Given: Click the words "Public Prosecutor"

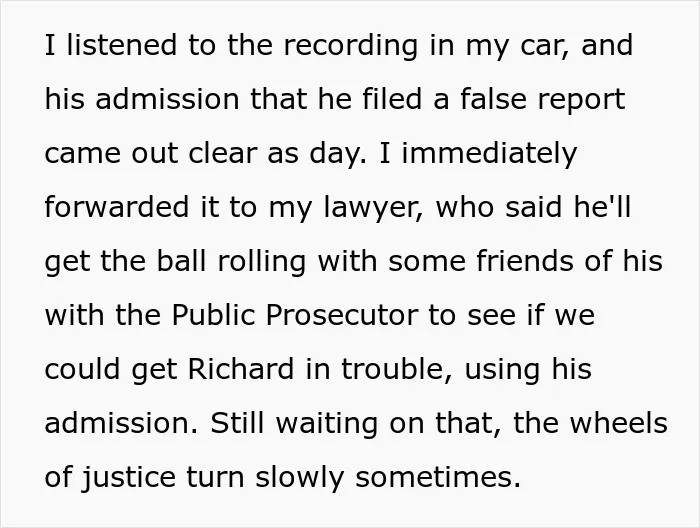Looking at the screenshot, I should point(295,315).
